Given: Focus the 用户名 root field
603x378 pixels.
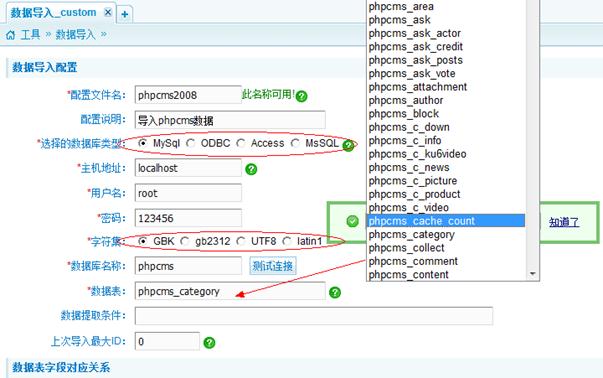Looking at the screenshot, I should [188, 193].
